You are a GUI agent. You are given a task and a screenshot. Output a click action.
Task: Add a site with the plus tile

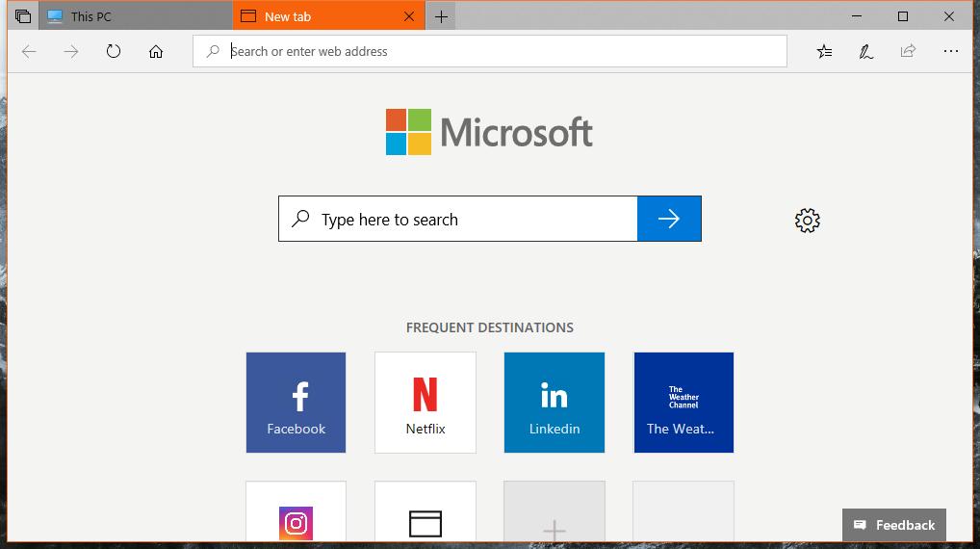pos(554,510)
